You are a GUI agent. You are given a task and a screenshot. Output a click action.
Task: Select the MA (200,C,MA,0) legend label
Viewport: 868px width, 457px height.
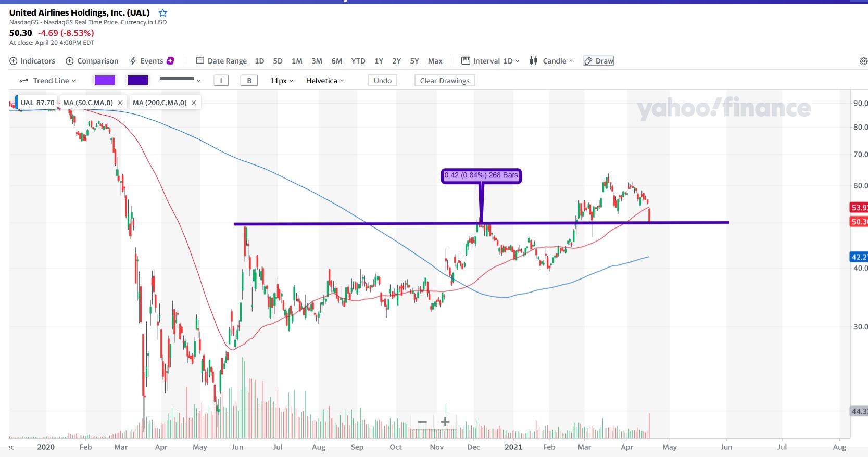pyautogui.click(x=160, y=103)
